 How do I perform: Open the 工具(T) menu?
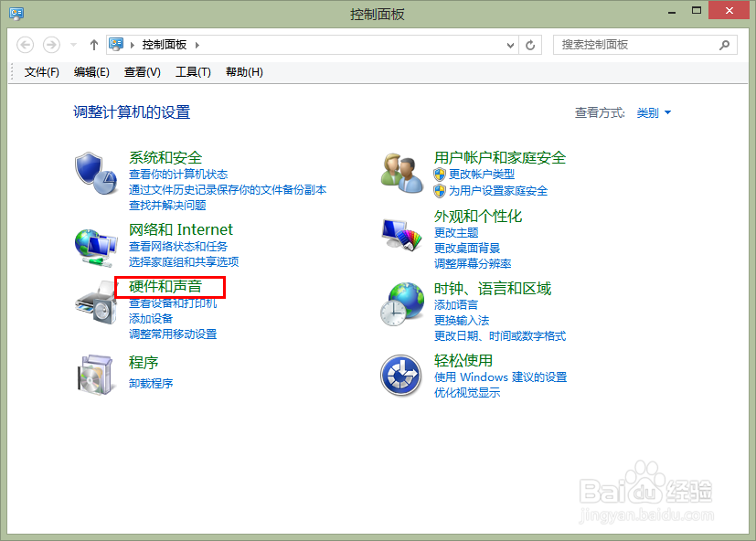[193, 72]
